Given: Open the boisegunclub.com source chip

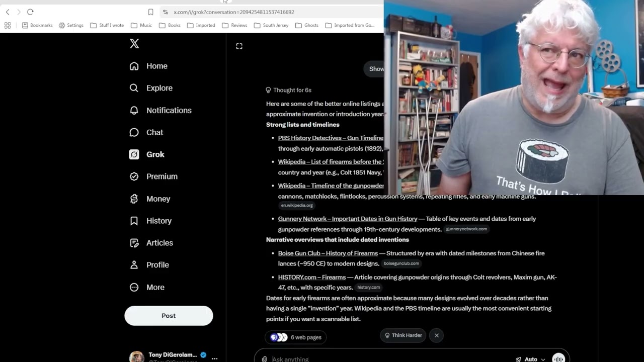Looking at the screenshot, I should point(401,263).
